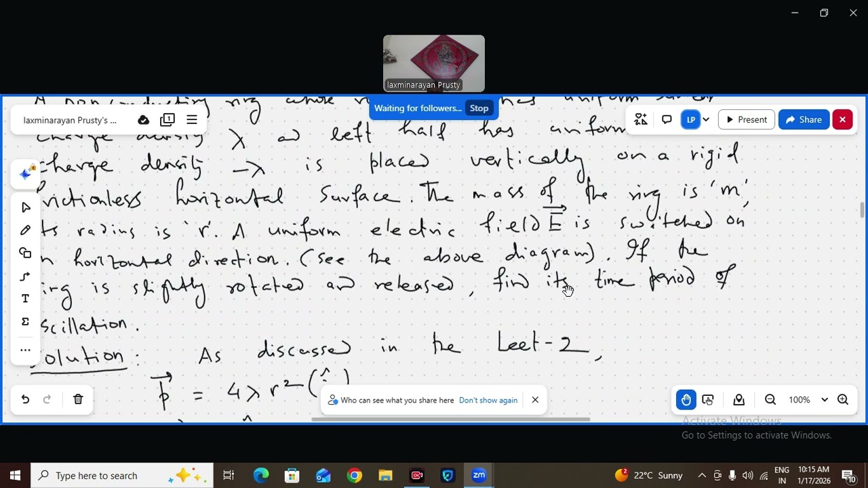Screen dimensions: 868x488
Task: Open the hamburger menu
Action: tap(192, 120)
